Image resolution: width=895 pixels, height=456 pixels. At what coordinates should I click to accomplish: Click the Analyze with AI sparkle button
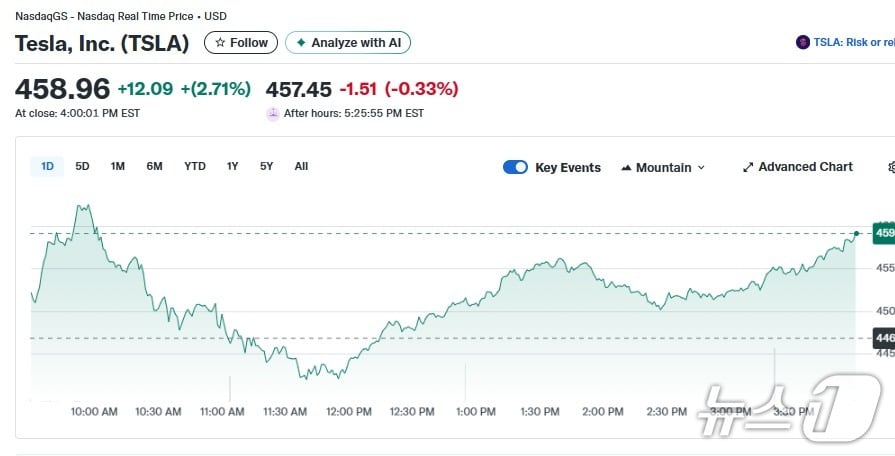(x=347, y=43)
